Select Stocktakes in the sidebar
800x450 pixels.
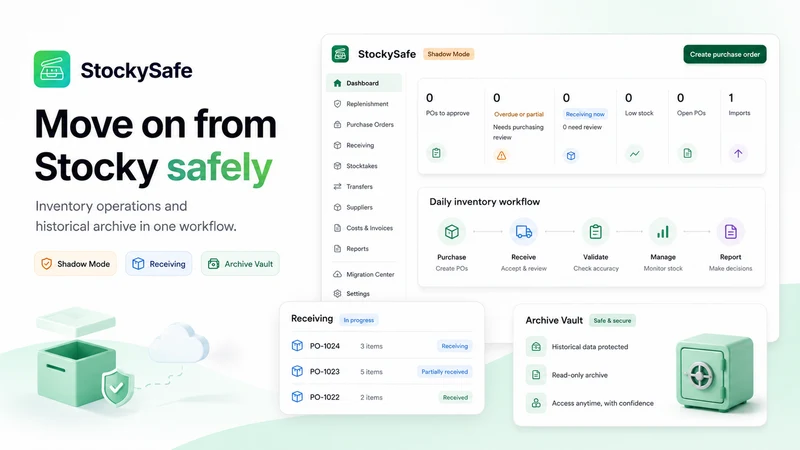tap(364, 166)
